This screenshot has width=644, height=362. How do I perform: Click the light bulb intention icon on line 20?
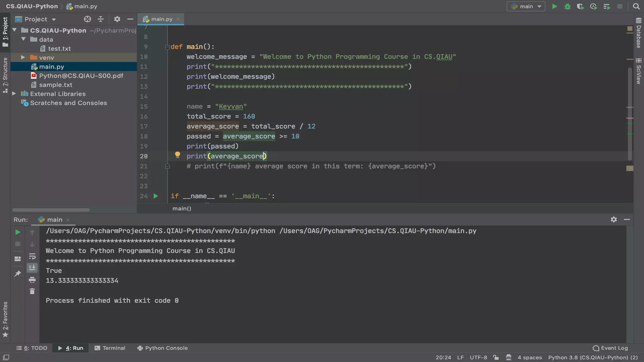coord(177,155)
